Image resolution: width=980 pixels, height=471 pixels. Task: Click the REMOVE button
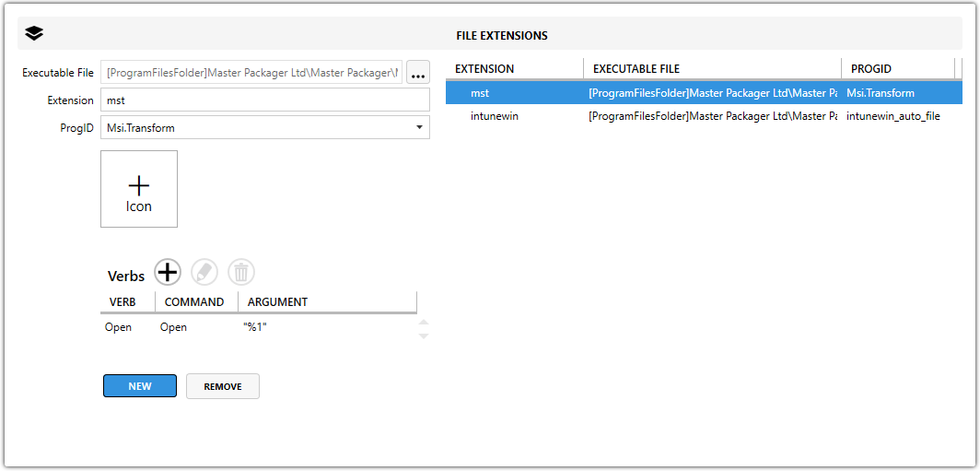pyautogui.click(x=223, y=386)
